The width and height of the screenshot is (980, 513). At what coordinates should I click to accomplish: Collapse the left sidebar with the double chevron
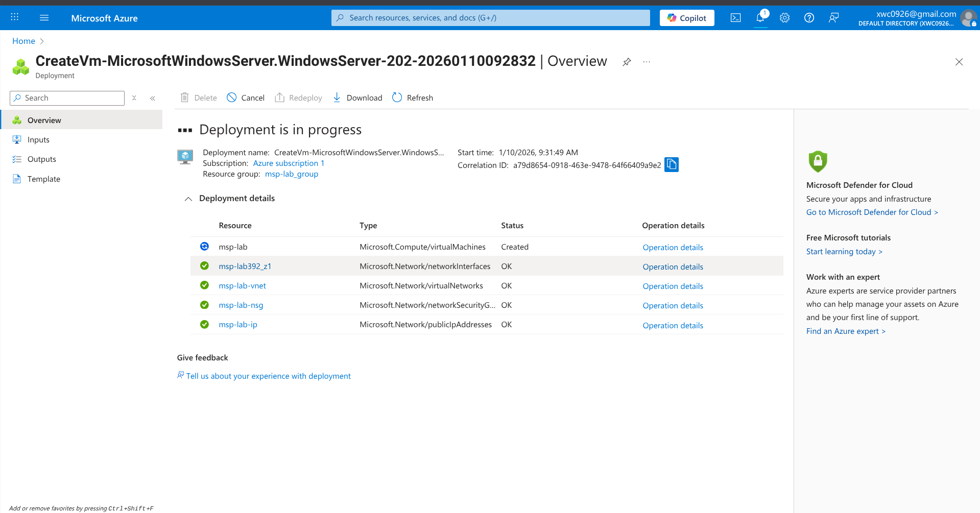(x=152, y=97)
